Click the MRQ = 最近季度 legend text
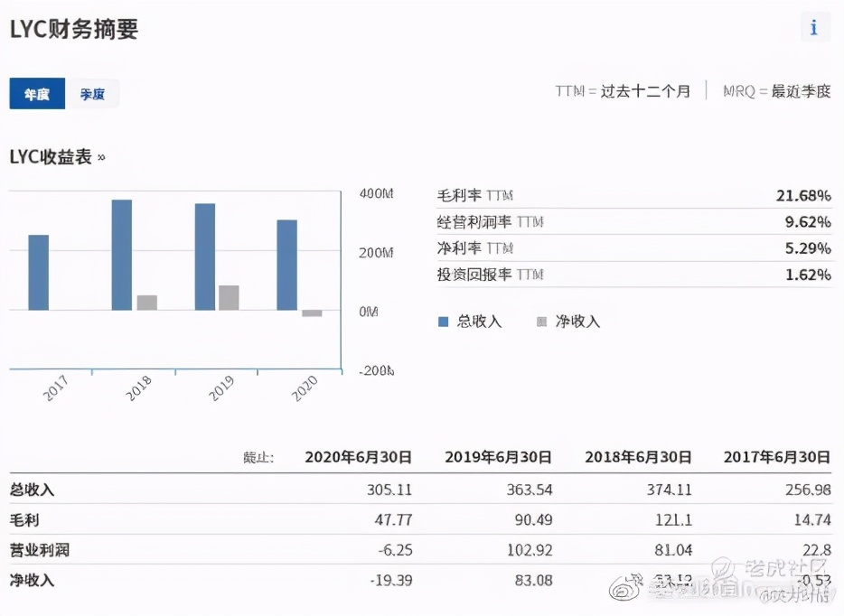This screenshot has width=844, height=616. tap(775, 90)
